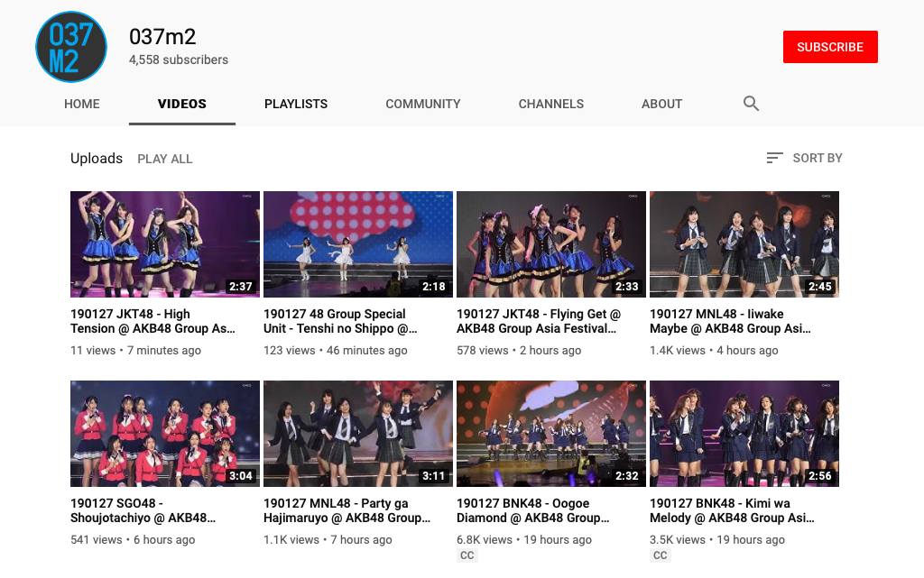Select the Videos tab
This screenshot has height=578, width=924.
[x=182, y=104]
